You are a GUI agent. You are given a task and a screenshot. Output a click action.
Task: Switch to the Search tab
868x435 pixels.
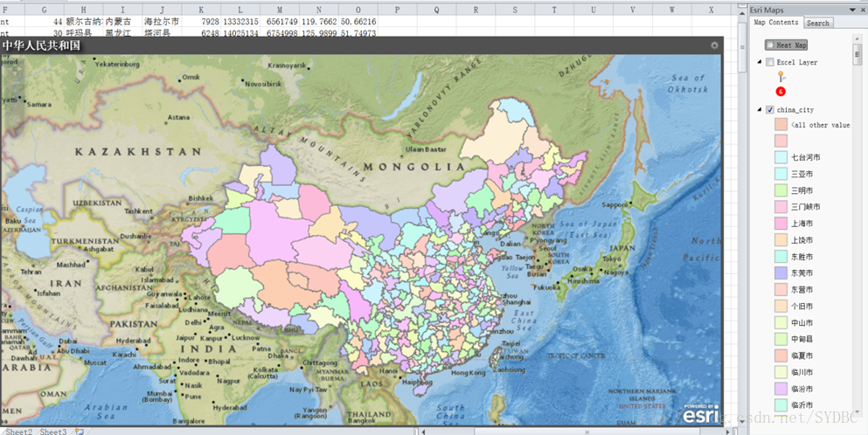coord(818,23)
